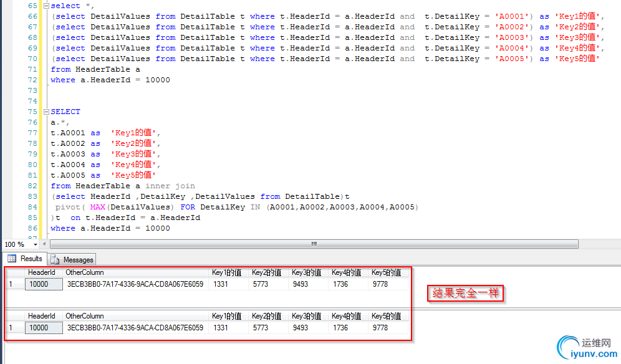Image resolution: width=621 pixels, height=364 pixels.
Task: Select value 9493 in first result grid
Action: pyautogui.click(x=309, y=284)
